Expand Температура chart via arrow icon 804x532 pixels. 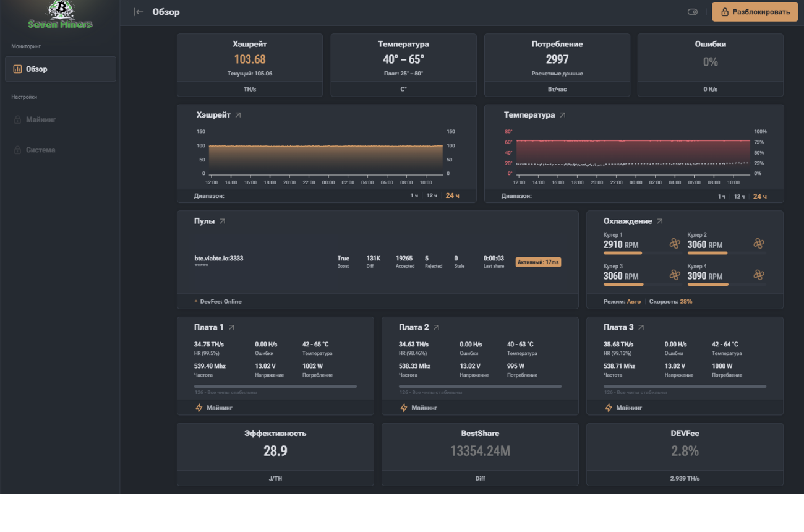click(562, 115)
